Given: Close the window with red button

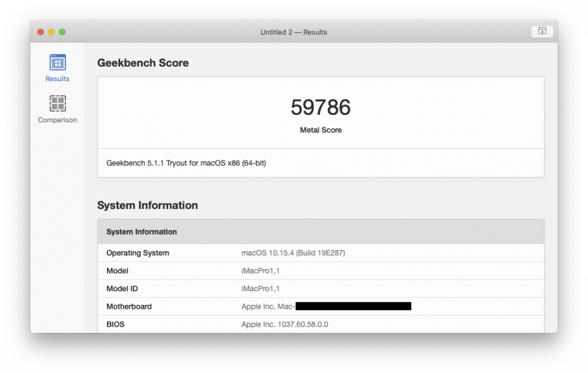Looking at the screenshot, I should click(x=41, y=32).
